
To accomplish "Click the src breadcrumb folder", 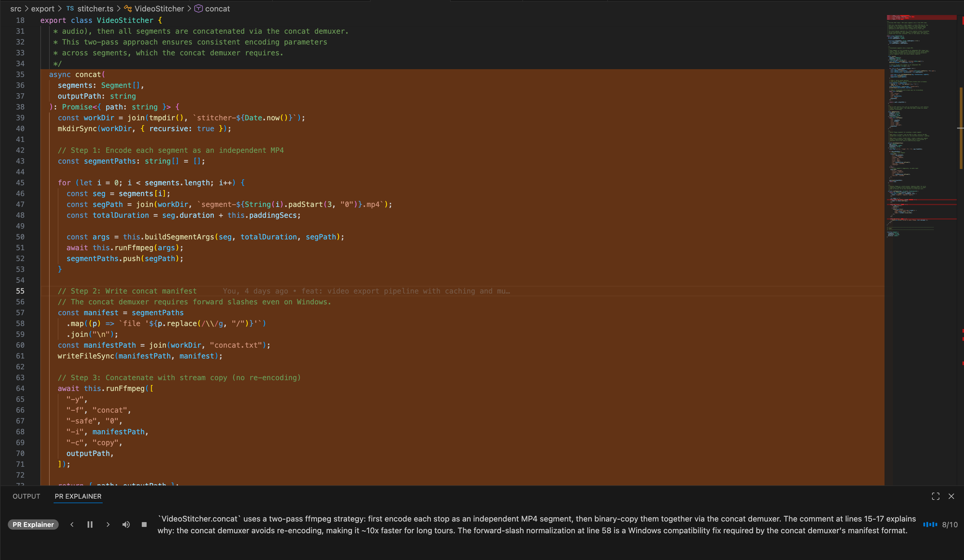I will (x=16, y=8).
